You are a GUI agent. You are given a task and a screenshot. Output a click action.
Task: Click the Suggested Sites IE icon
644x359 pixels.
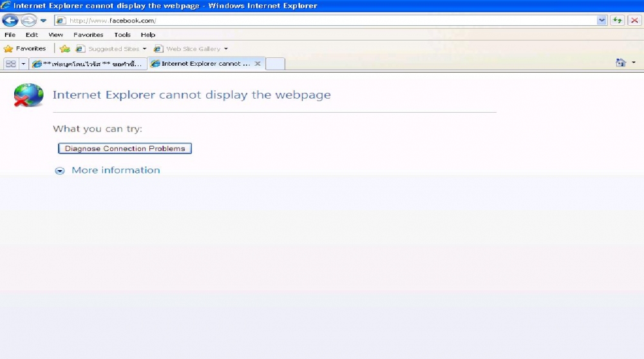(80, 49)
